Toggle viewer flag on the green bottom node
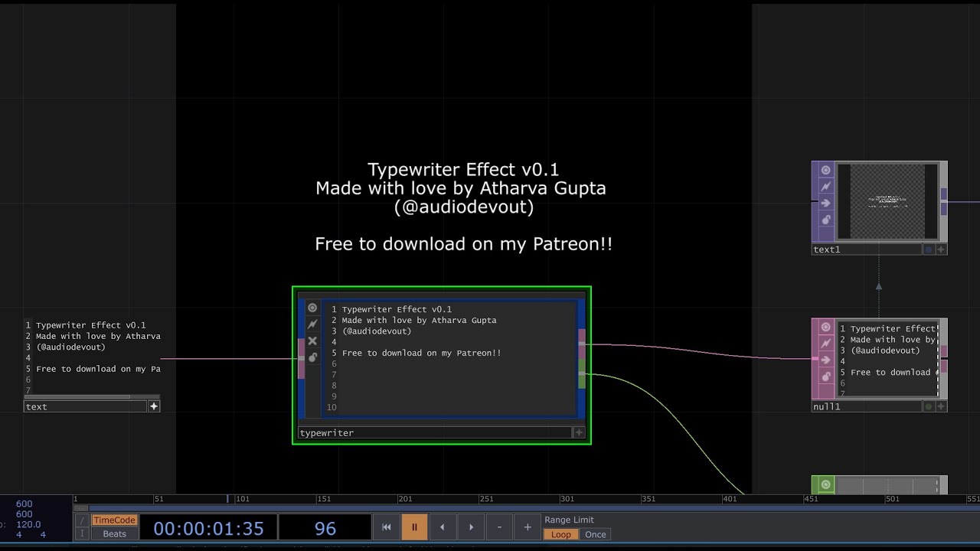Screen dimensions: 980x551 pos(826,484)
